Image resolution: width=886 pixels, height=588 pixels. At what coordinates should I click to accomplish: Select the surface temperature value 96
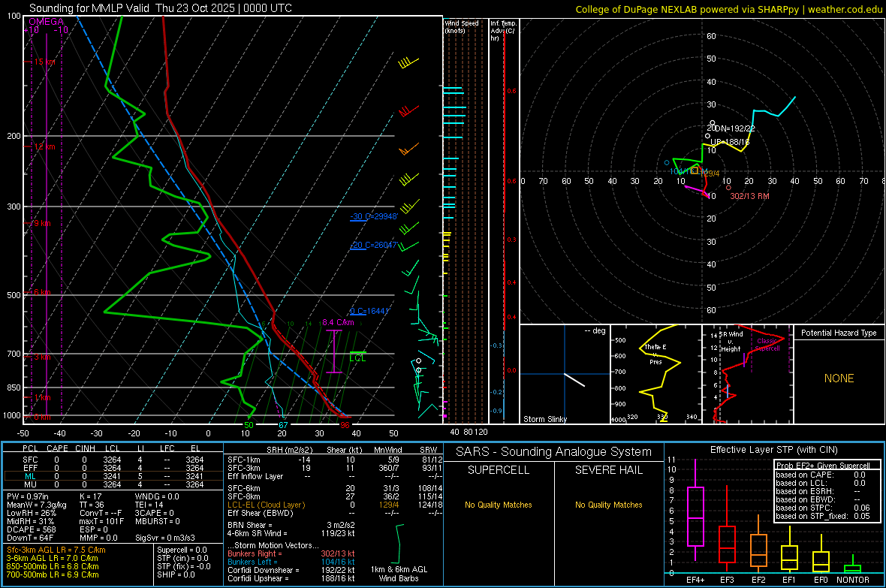[345, 425]
